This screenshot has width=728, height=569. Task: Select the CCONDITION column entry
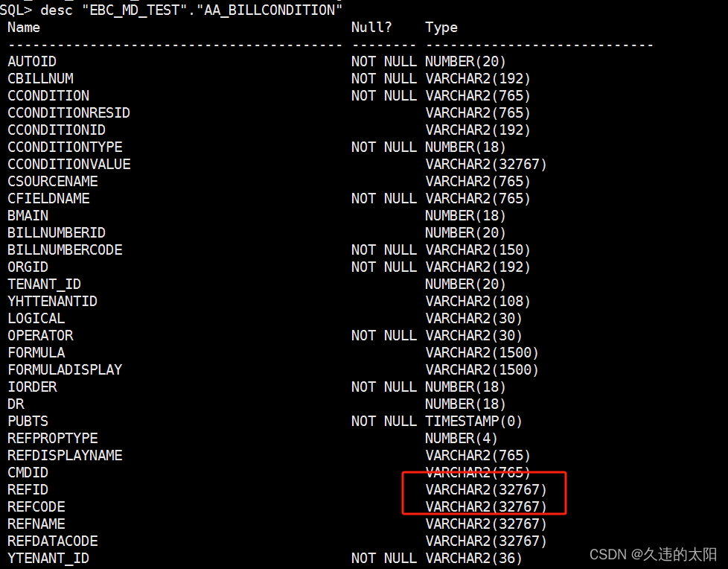[x=48, y=95]
